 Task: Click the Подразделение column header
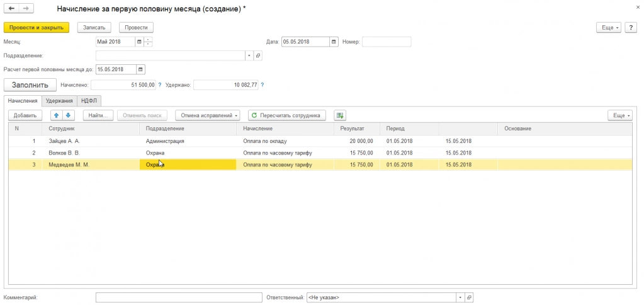point(188,129)
